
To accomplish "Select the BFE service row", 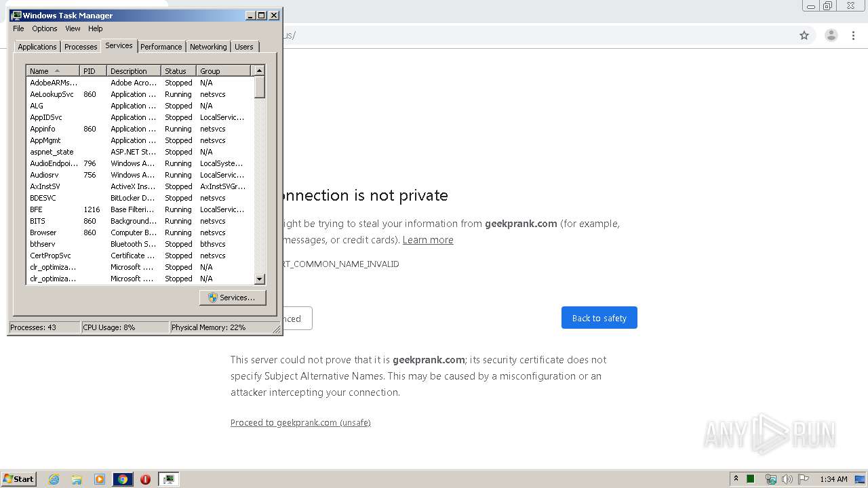I will click(140, 209).
